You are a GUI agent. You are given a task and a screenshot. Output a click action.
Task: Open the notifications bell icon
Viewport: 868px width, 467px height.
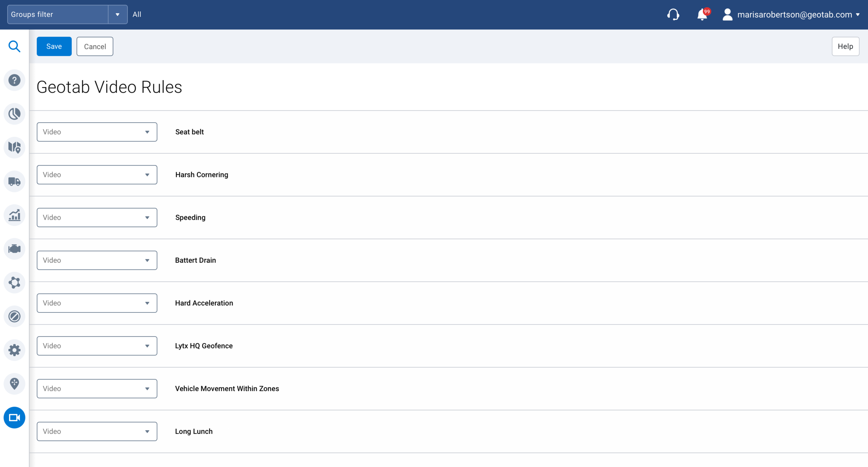point(702,15)
